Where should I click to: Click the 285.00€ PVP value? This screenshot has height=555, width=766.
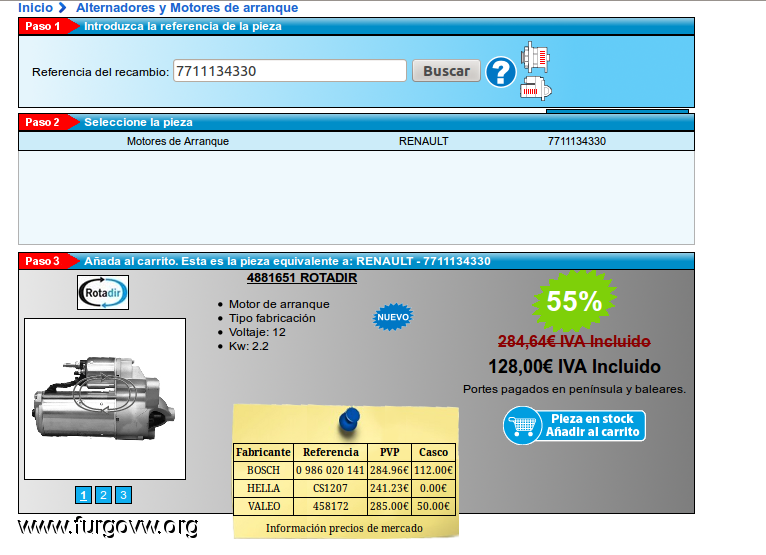[x=389, y=506]
